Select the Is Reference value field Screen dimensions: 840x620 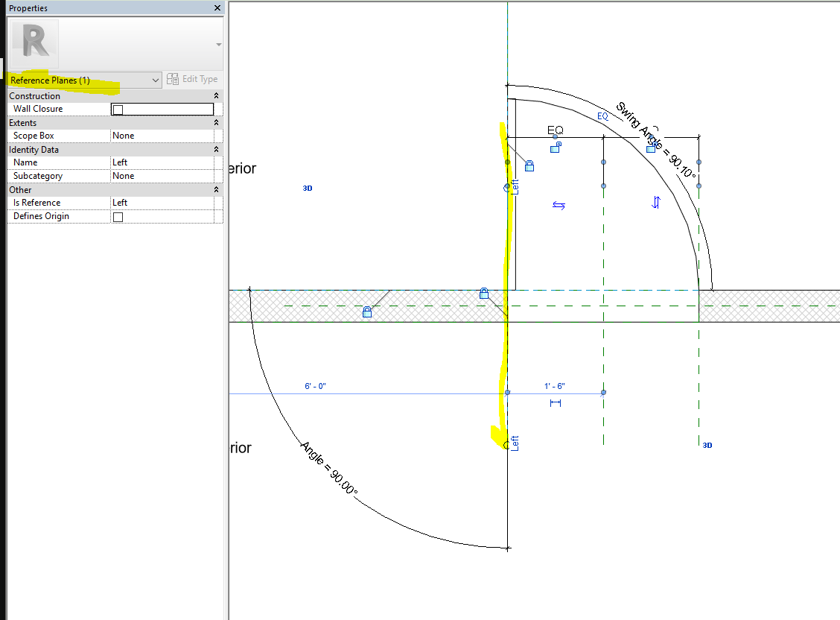(x=162, y=203)
